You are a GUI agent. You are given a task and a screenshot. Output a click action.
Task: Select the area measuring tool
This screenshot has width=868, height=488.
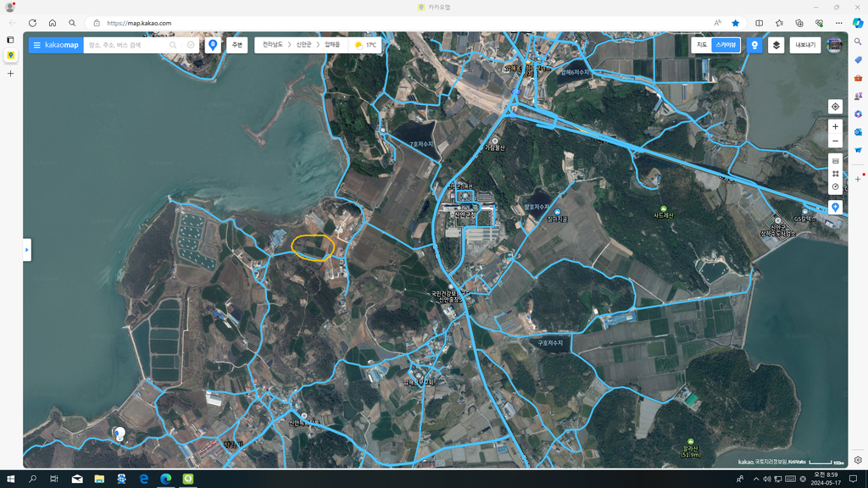point(835,174)
